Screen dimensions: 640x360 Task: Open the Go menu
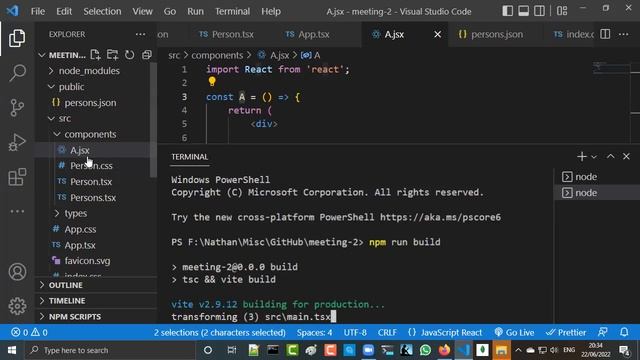tap(170, 11)
